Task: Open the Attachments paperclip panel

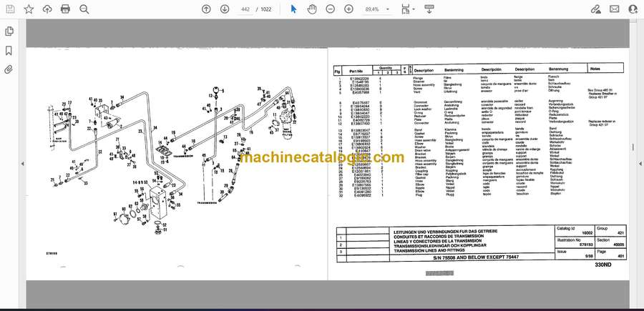Action: tap(9, 69)
